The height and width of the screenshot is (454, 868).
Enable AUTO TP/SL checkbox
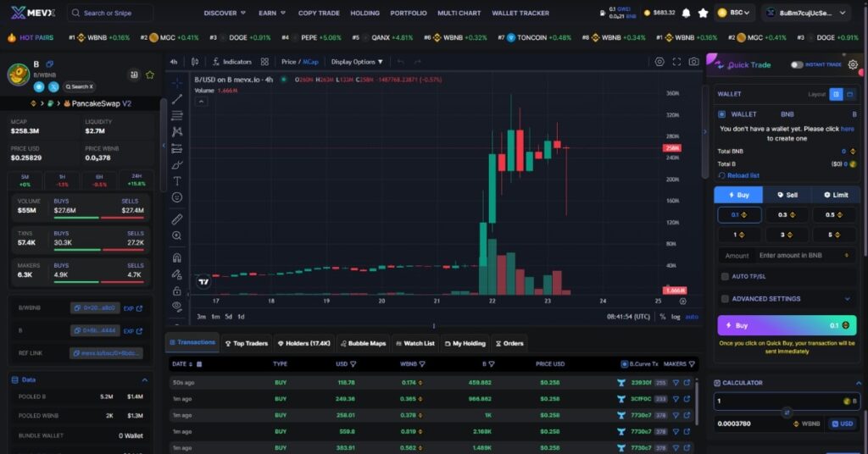(725, 276)
